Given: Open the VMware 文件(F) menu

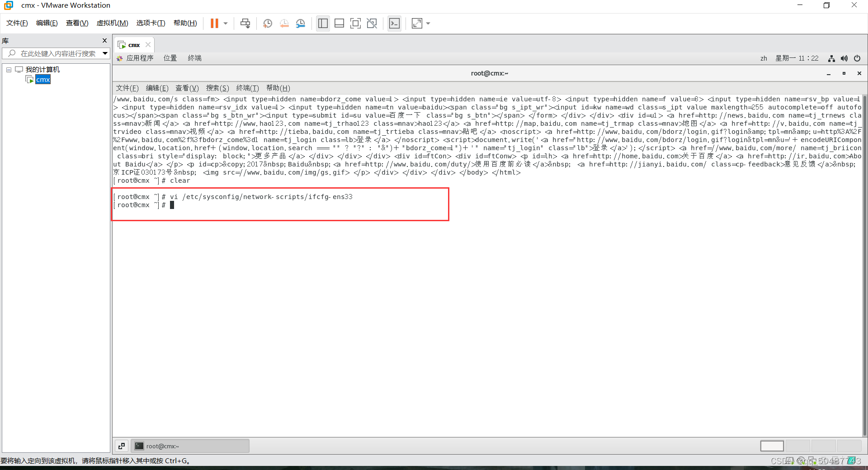Looking at the screenshot, I should [17, 23].
